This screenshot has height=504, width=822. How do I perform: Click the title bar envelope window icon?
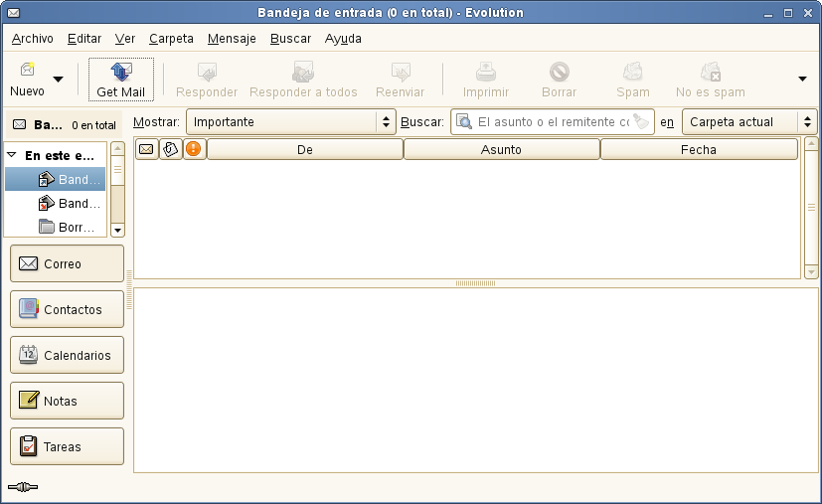click(14, 13)
